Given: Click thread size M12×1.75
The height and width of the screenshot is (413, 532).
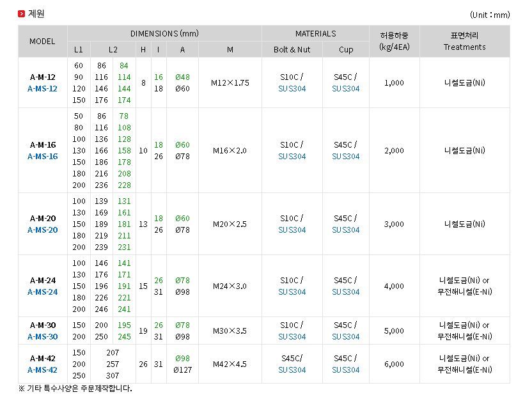Looking at the screenshot, I should point(230,83).
